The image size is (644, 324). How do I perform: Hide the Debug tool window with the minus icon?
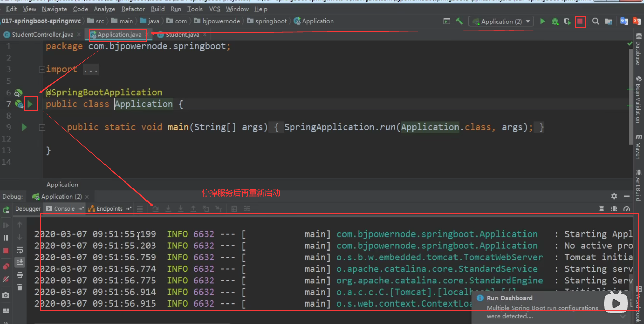(x=627, y=196)
